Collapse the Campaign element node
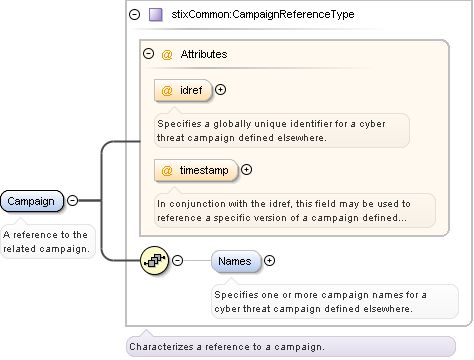This screenshot has height=360, width=474. pyautogui.click(x=72, y=200)
